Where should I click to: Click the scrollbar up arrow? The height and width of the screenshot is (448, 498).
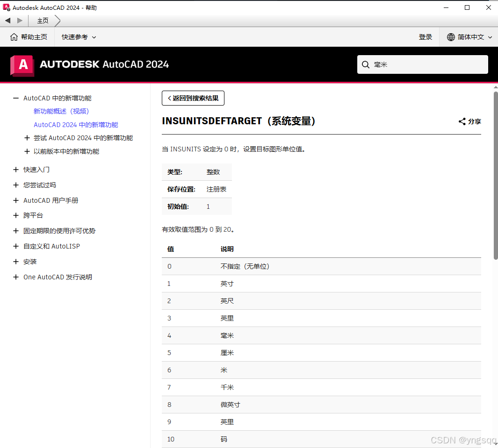pos(496,87)
